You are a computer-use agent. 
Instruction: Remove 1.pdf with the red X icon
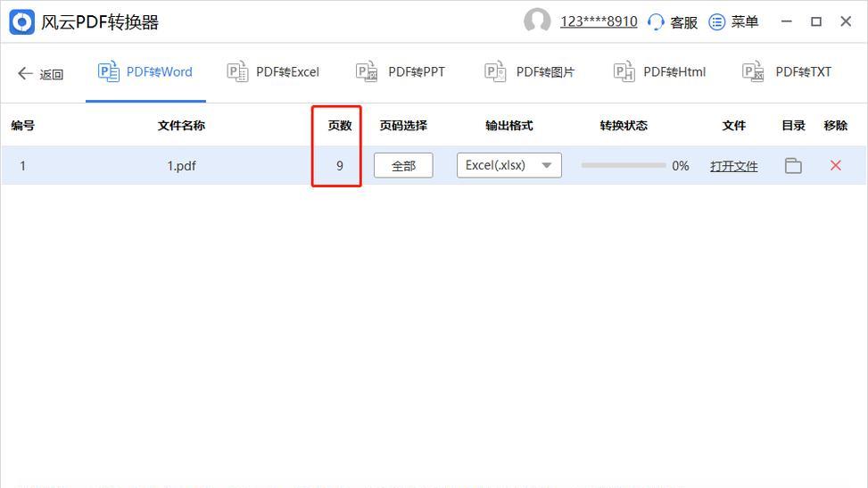(836, 165)
